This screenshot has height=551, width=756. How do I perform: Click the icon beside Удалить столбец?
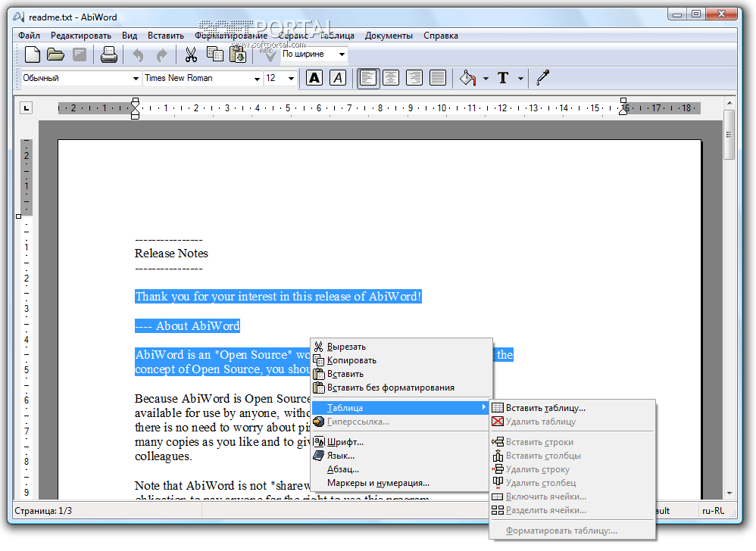click(498, 483)
